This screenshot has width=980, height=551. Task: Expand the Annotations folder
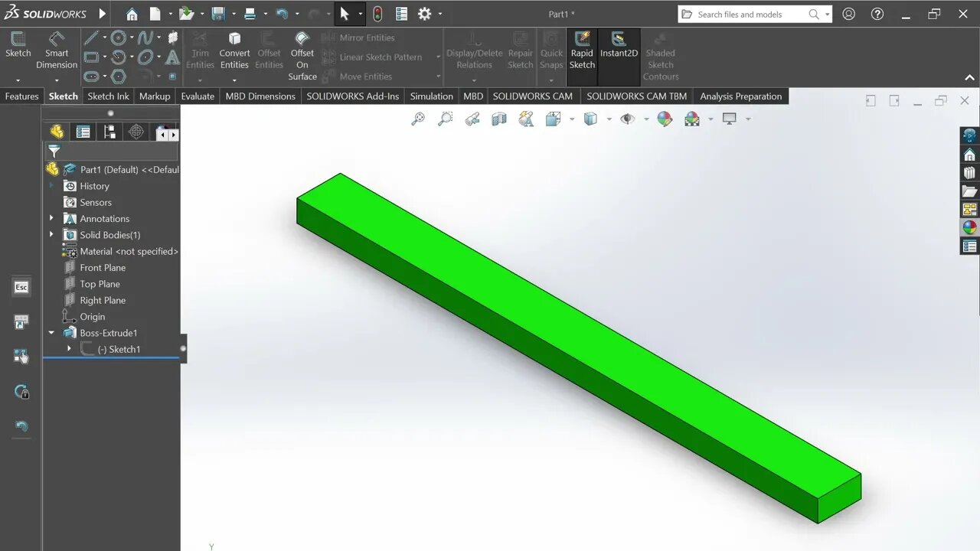point(51,218)
